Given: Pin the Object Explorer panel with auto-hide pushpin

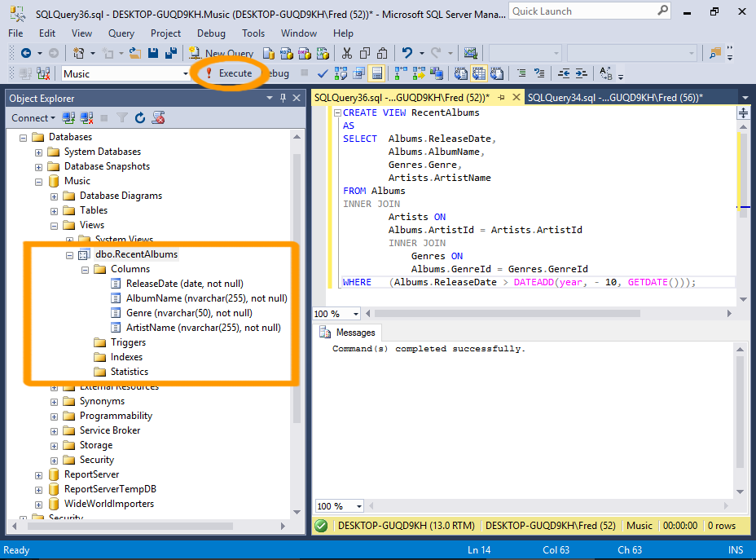Looking at the screenshot, I should (283, 98).
